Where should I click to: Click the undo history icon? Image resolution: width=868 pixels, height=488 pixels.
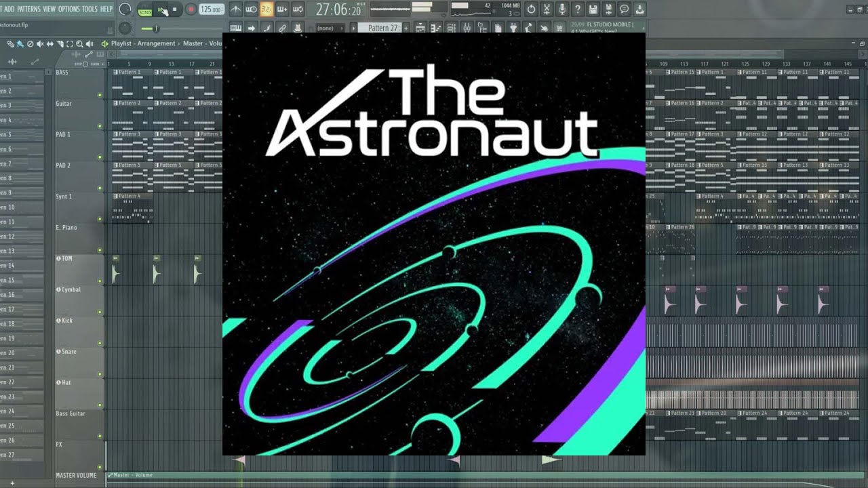pyautogui.click(x=531, y=9)
